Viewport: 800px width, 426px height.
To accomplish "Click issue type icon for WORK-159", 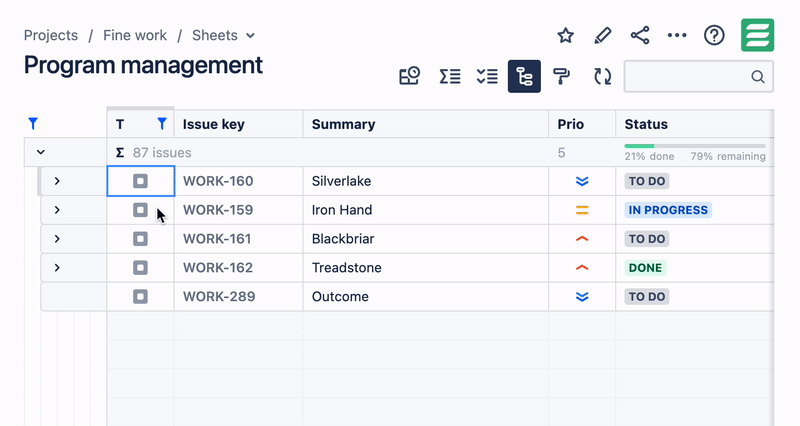I will pos(140,210).
